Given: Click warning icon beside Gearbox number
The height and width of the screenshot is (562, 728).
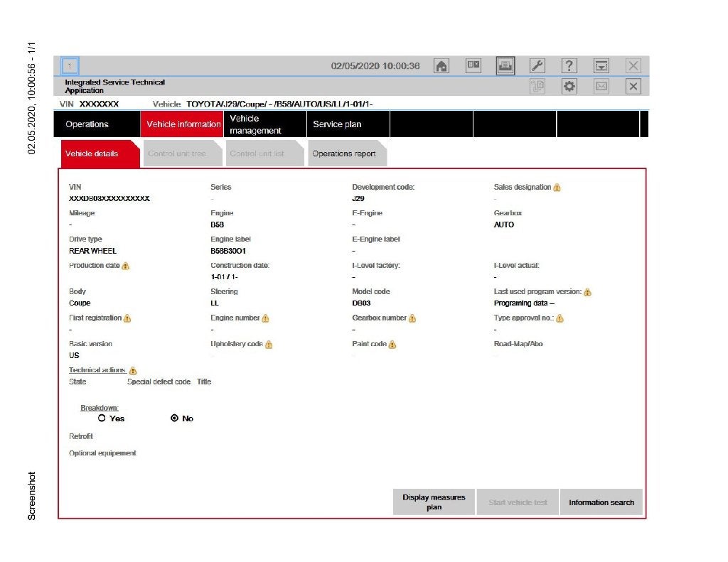Looking at the screenshot, I should (412, 318).
